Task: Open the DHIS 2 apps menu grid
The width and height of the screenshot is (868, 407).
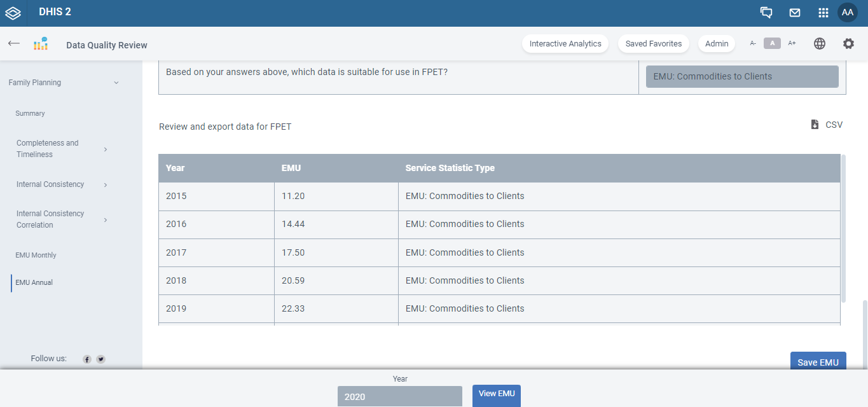Action: [823, 12]
